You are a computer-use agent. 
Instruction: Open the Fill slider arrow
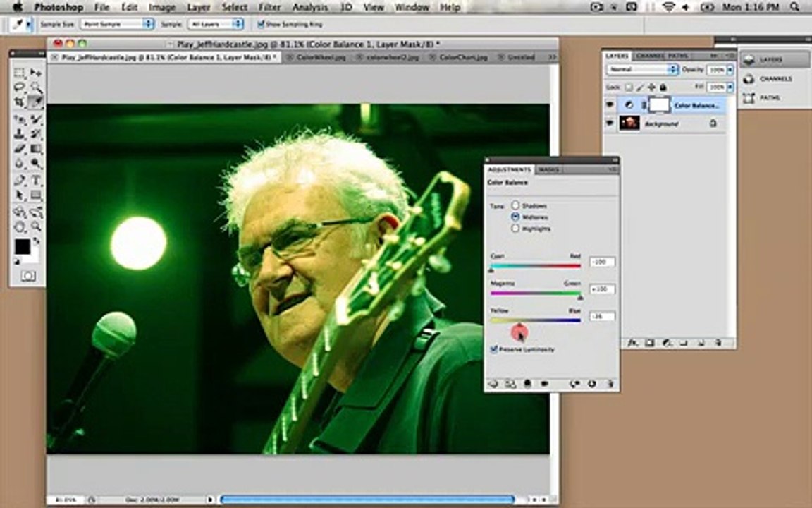click(730, 87)
